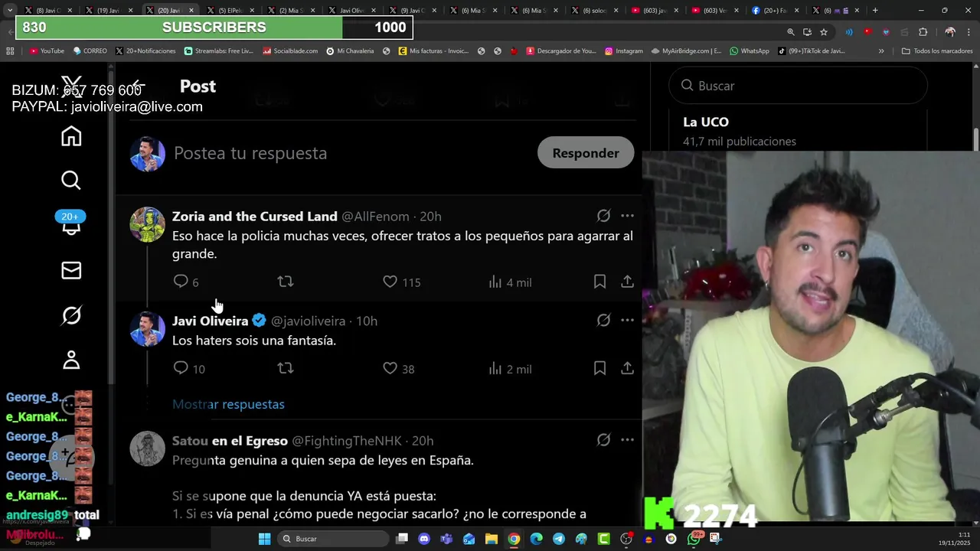Open Zoria and the Cursed Land's avatar

tap(147, 225)
